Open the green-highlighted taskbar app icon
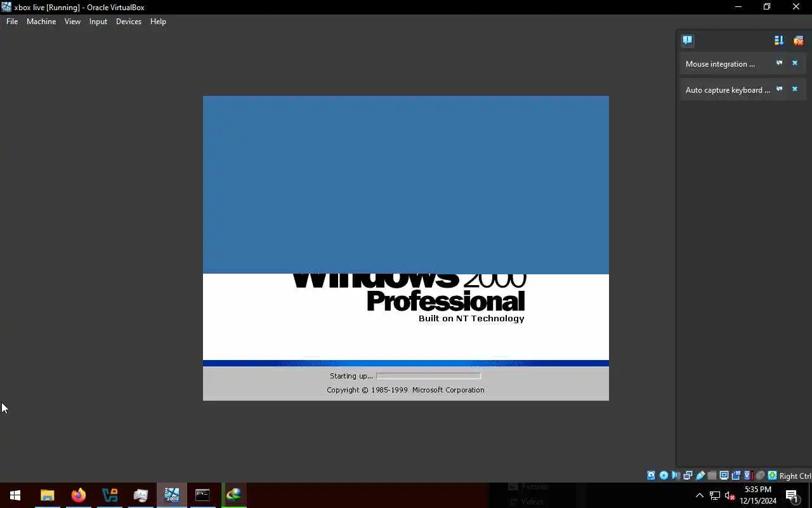 click(233, 495)
